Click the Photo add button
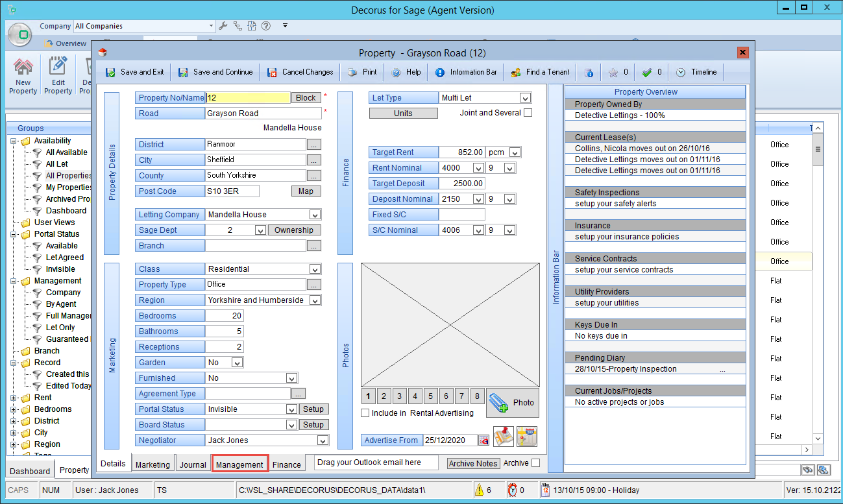Screen dimensions: 843x504 click(x=513, y=402)
